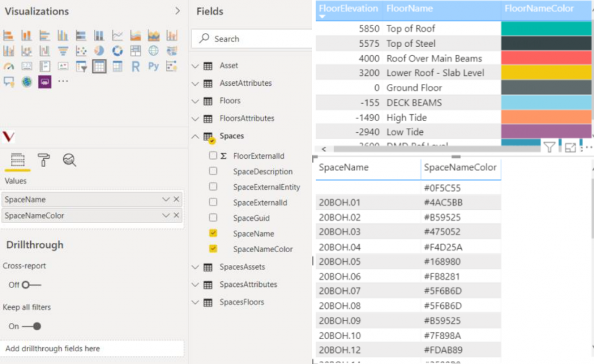Image resolution: width=594 pixels, height=364 pixels.
Task: Pick the 100% stacked column chart visual
Action: tap(99, 35)
